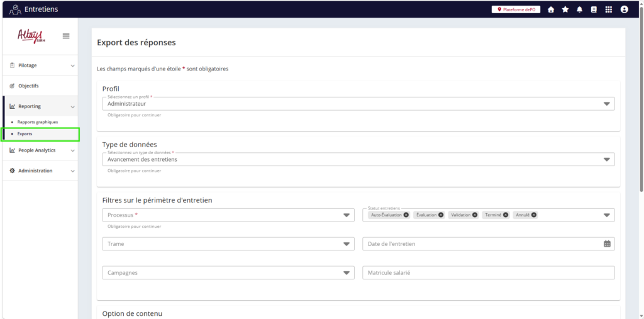Open the Profil dropdown showing Administrateur

tap(358, 104)
